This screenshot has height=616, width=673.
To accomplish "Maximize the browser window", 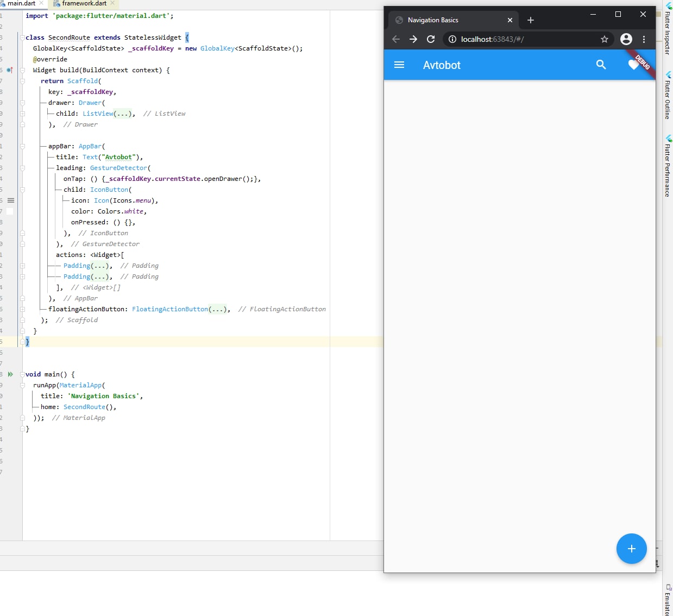I will pyautogui.click(x=618, y=15).
